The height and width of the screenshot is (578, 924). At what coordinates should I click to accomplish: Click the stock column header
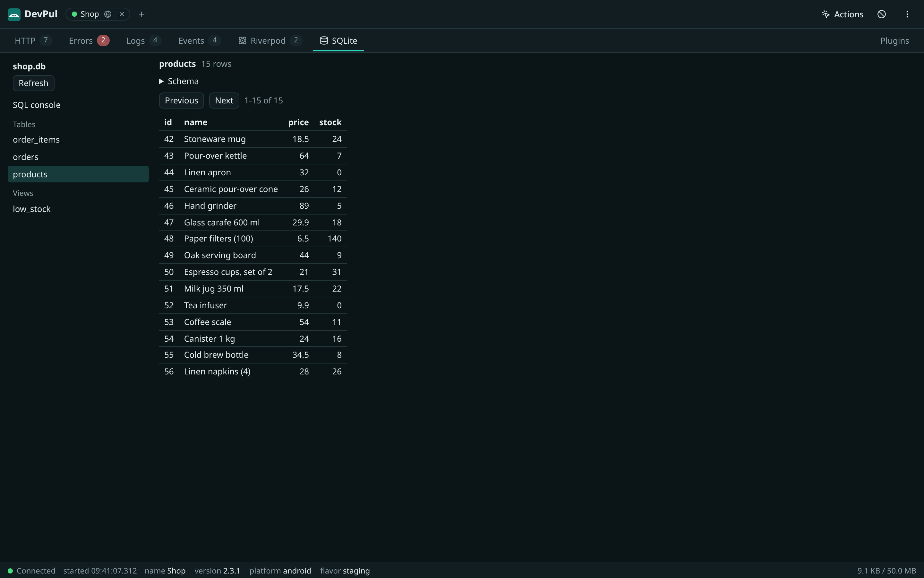click(x=330, y=122)
